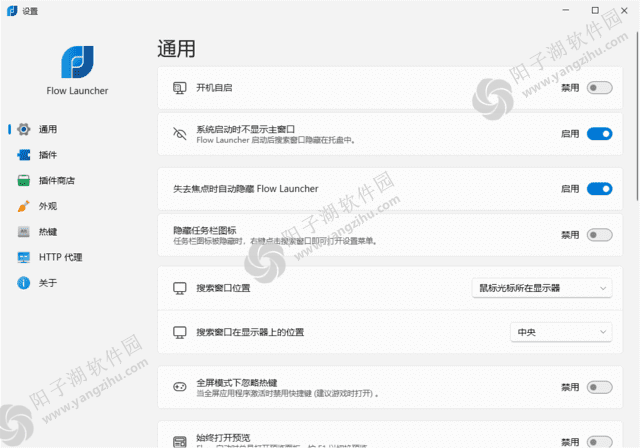Viewport: 640px width, 448px height.
Task: Click the Flow Launcher logo in sidebar
Action: pyautogui.click(x=77, y=62)
